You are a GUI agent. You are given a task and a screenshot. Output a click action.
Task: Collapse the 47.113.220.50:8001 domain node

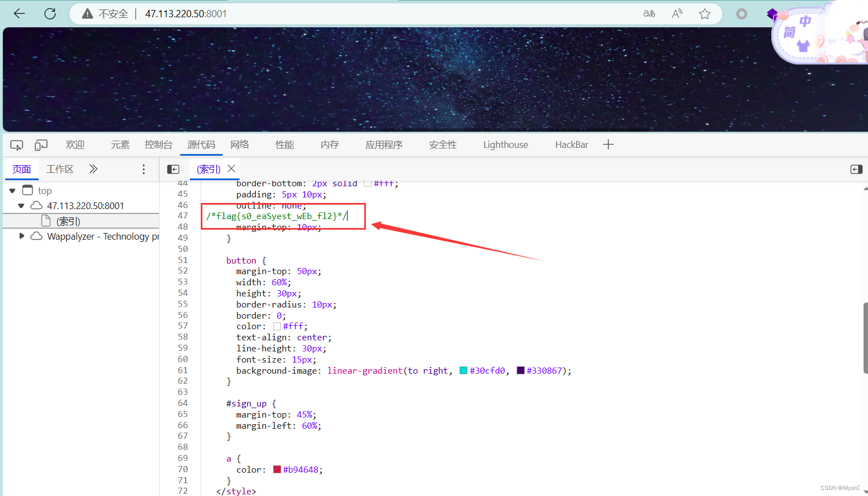(x=21, y=206)
